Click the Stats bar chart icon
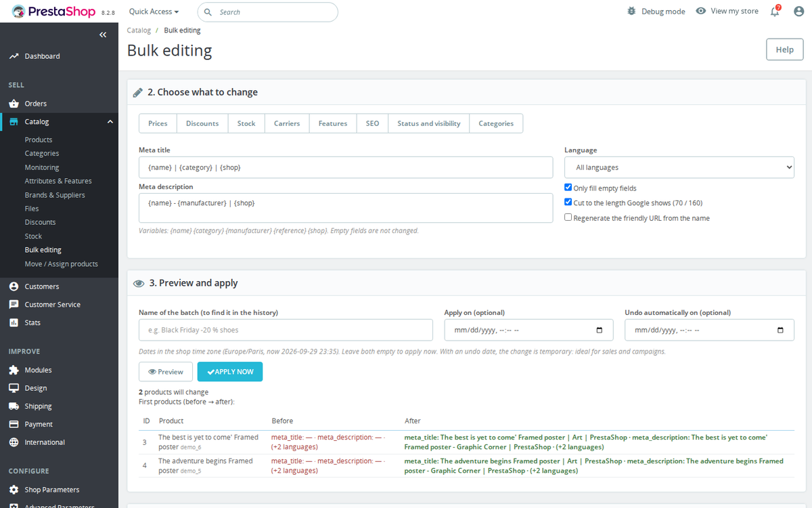This screenshot has width=812, height=508. pyautogui.click(x=14, y=322)
